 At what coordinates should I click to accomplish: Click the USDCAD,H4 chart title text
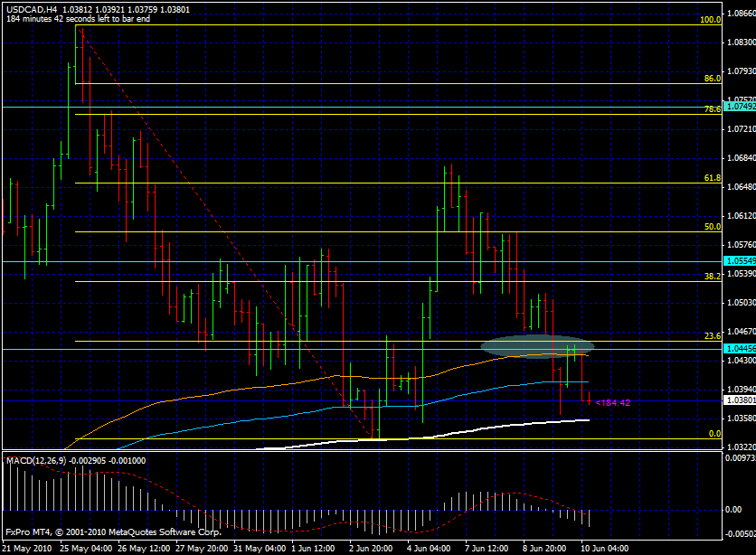click(x=33, y=10)
